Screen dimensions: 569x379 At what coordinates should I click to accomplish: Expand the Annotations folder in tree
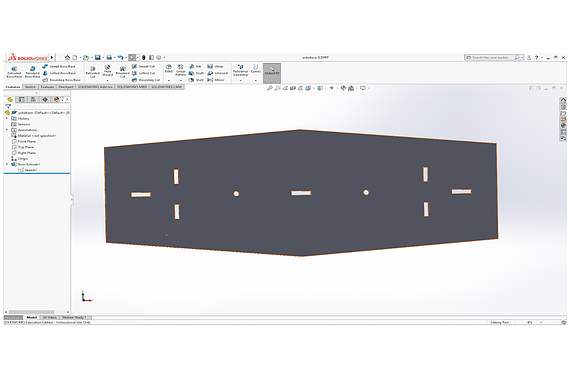point(7,130)
